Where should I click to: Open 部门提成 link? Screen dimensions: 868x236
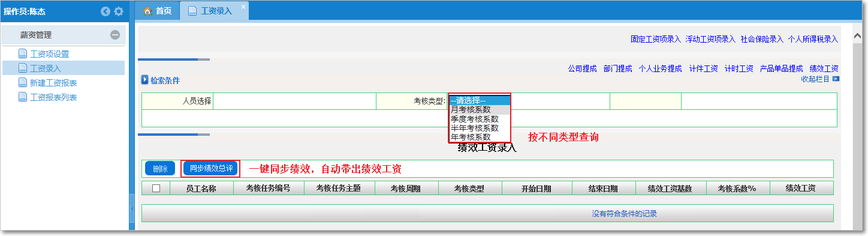(x=618, y=68)
